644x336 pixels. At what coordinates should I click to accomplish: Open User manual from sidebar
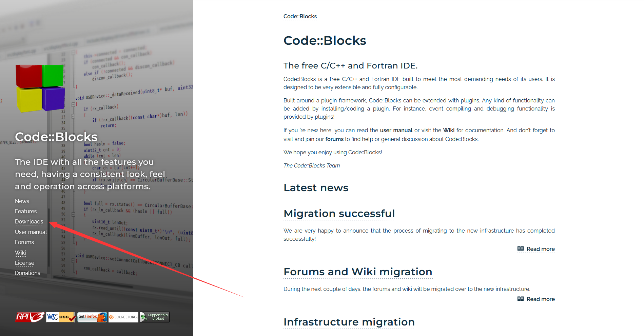pyautogui.click(x=31, y=232)
